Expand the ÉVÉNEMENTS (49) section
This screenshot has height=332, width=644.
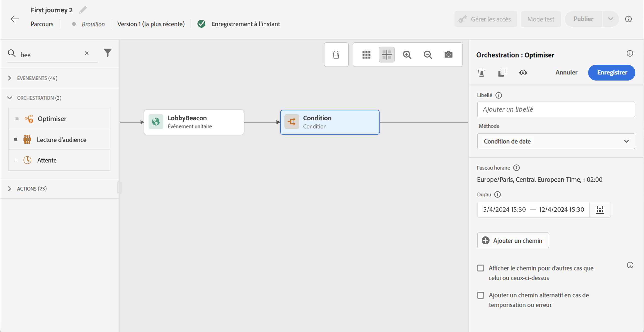pyautogui.click(x=37, y=78)
